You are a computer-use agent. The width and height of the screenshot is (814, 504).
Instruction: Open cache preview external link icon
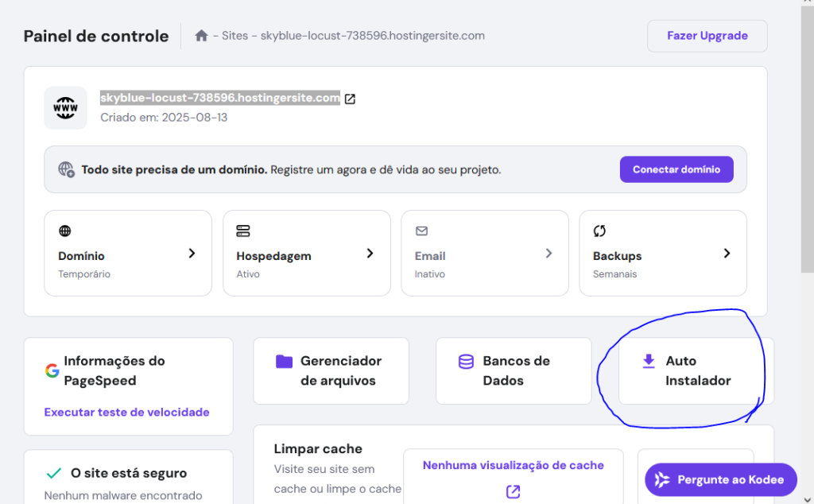tap(513, 492)
